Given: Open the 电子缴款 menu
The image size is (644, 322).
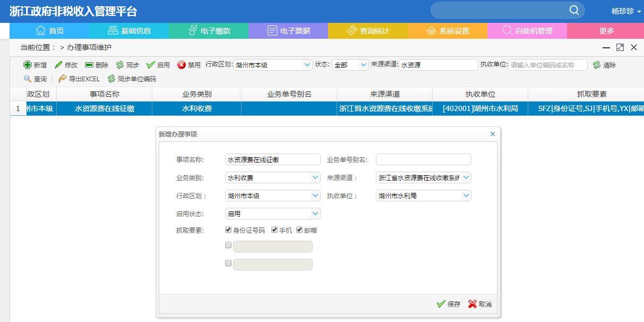Looking at the screenshot, I should click(209, 31).
